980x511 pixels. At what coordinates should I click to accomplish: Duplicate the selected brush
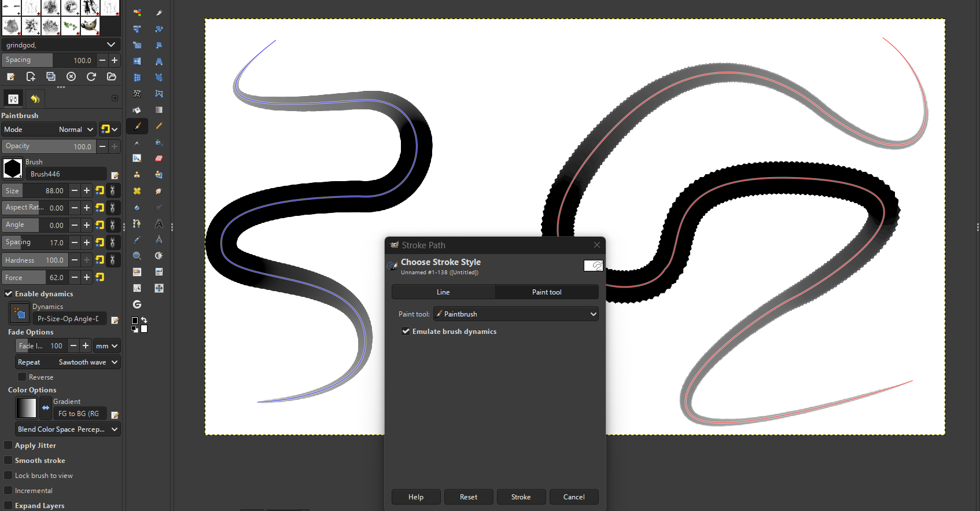click(51, 76)
